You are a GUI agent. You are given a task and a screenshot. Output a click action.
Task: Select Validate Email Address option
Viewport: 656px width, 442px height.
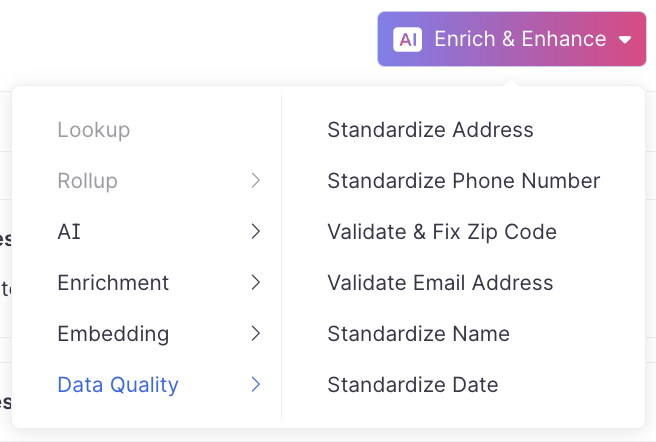pos(440,283)
